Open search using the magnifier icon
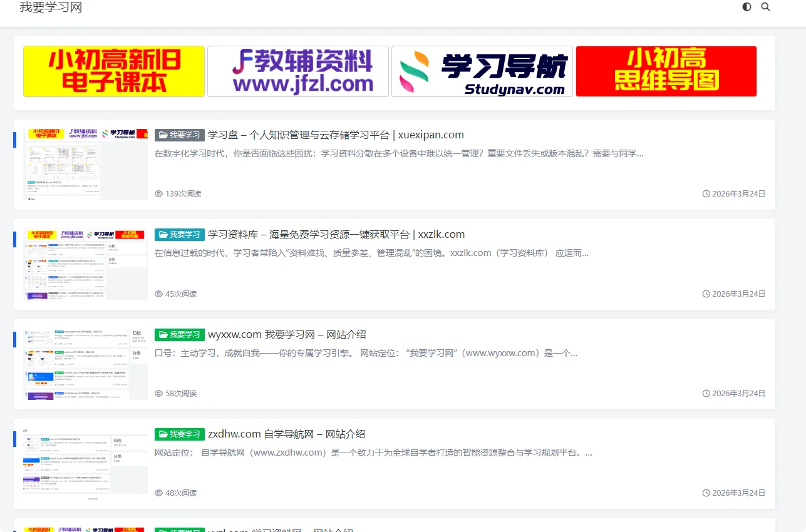The width and height of the screenshot is (806, 532). pos(765,7)
